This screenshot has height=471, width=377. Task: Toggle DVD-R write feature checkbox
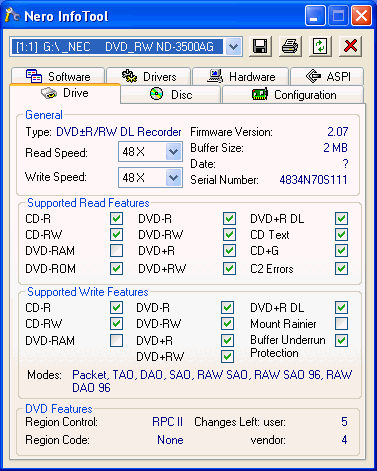(x=227, y=307)
